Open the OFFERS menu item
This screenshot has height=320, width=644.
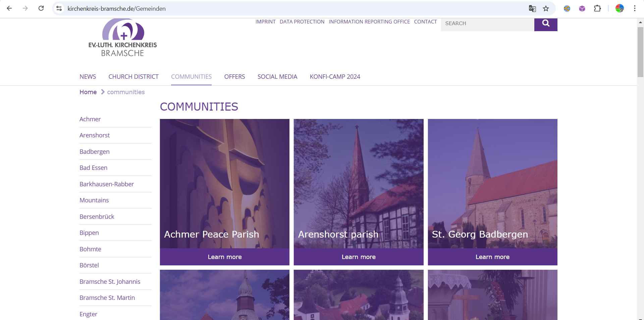click(x=234, y=77)
